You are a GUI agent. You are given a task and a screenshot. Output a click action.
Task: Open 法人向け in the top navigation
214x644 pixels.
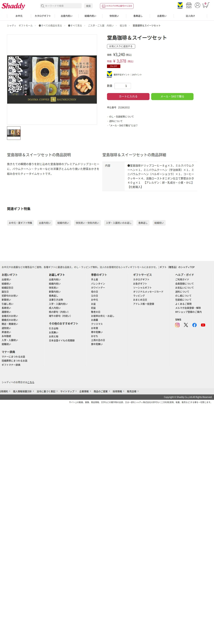coord(190,16)
